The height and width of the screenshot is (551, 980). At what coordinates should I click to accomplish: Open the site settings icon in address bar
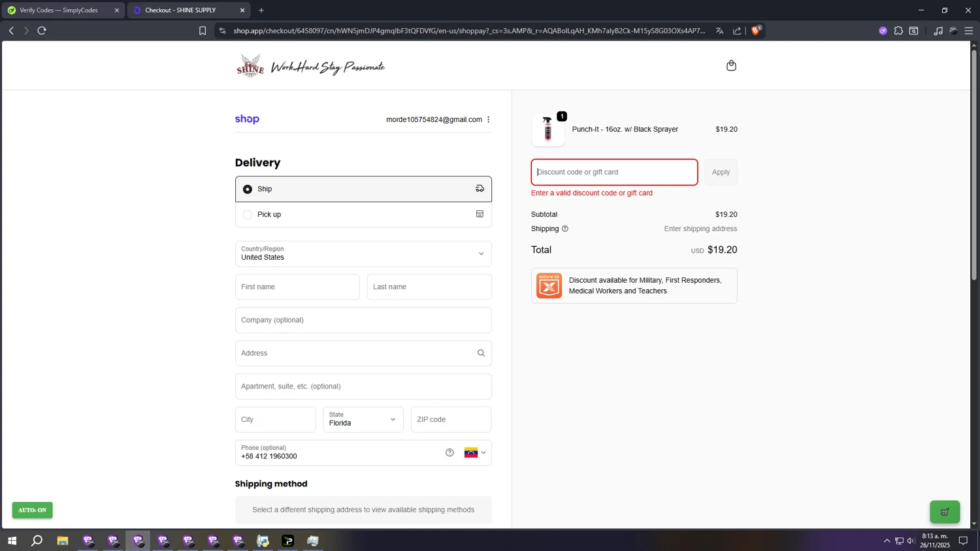pos(223,31)
